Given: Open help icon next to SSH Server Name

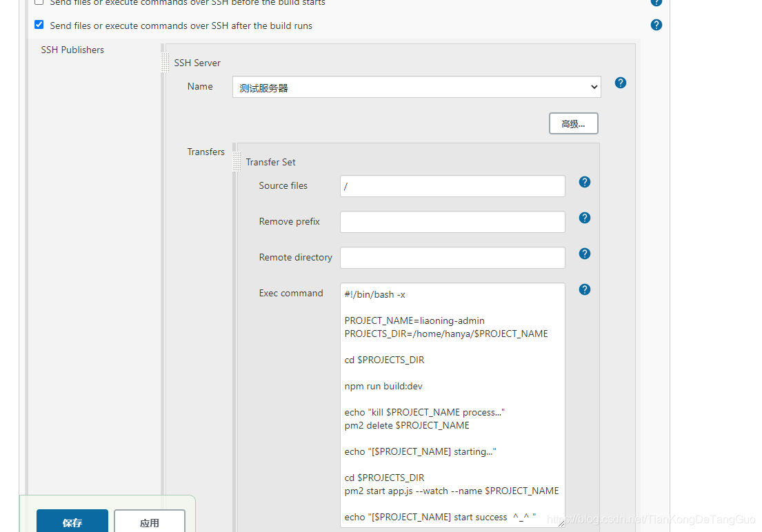Looking at the screenshot, I should (x=620, y=83).
